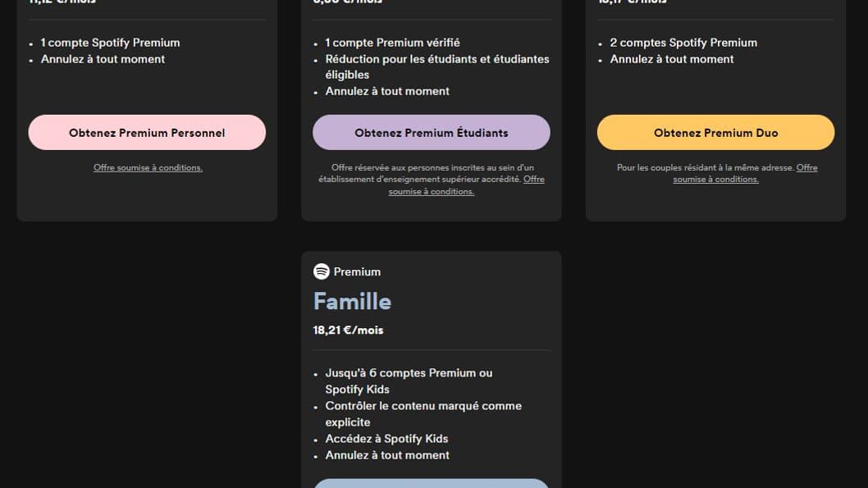Click the Obtenez Premium Personnel button
The width and height of the screenshot is (868, 488).
(147, 132)
